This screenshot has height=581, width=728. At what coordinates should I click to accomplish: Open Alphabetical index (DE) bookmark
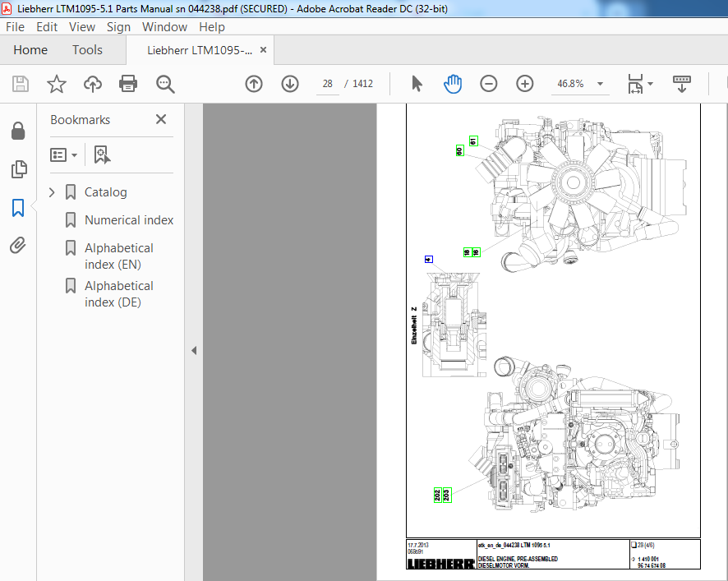pos(119,294)
